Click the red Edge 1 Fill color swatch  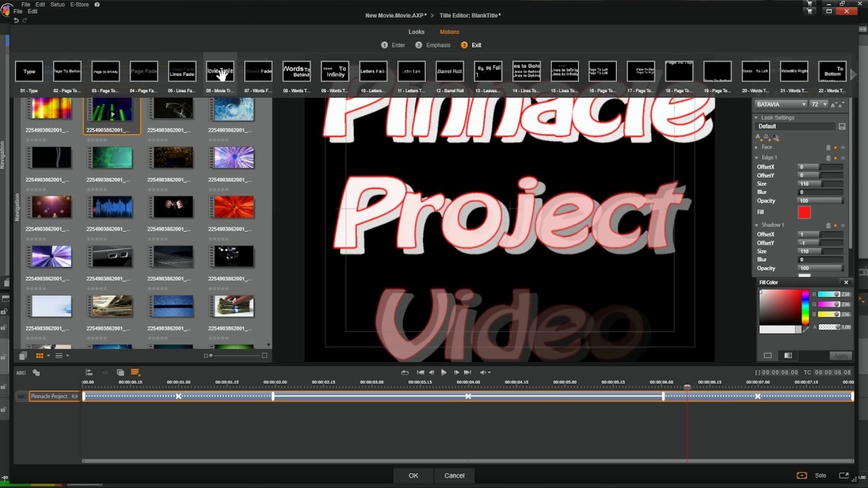point(804,212)
